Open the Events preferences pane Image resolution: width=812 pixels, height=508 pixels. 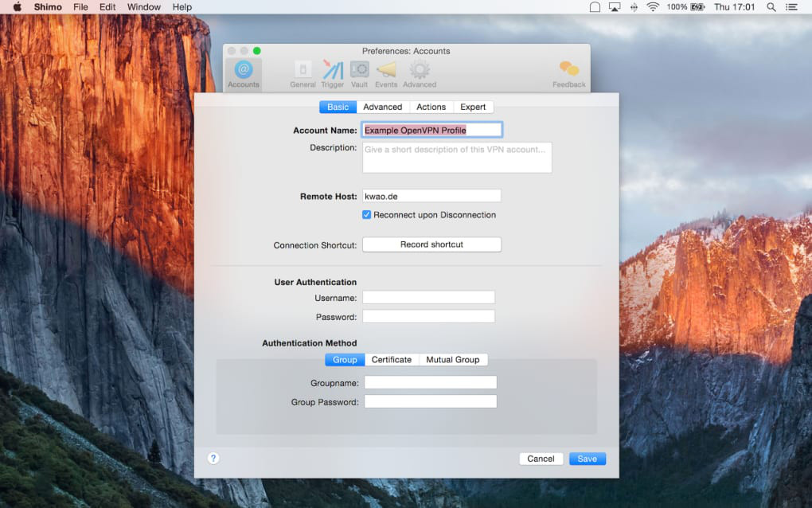386,74
